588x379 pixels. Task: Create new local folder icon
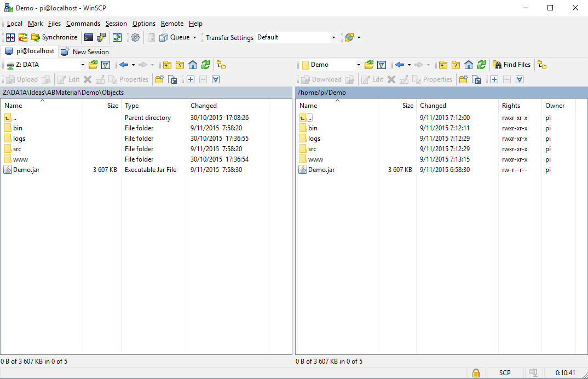tap(160, 79)
